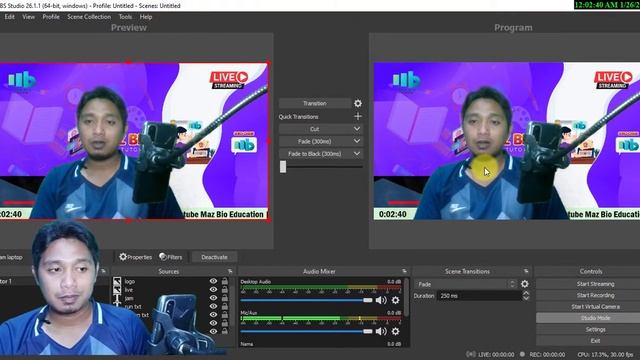The height and width of the screenshot is (360, 640).
Task: Add a quick transition with plus icon
Action: point(358,116)
